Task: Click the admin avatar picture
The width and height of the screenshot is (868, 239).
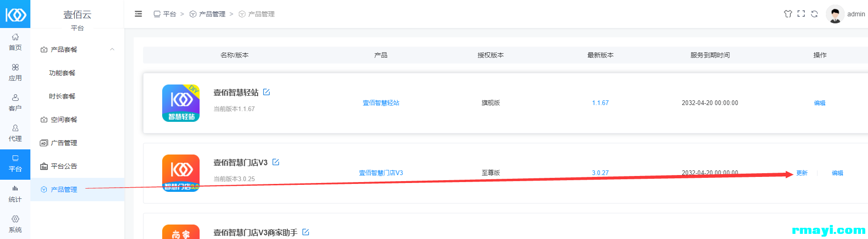Action: pyautogui.click(x=835, y=14)
